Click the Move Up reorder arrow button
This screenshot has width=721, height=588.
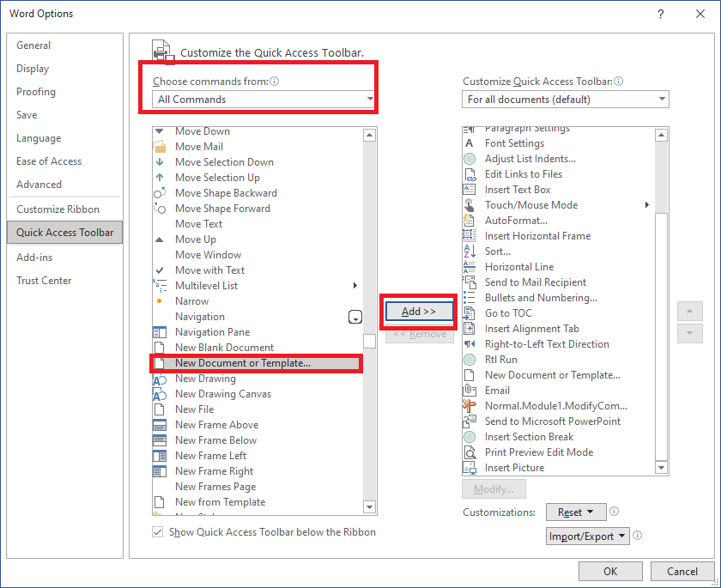pyautogui.click(x=689, y=312)
